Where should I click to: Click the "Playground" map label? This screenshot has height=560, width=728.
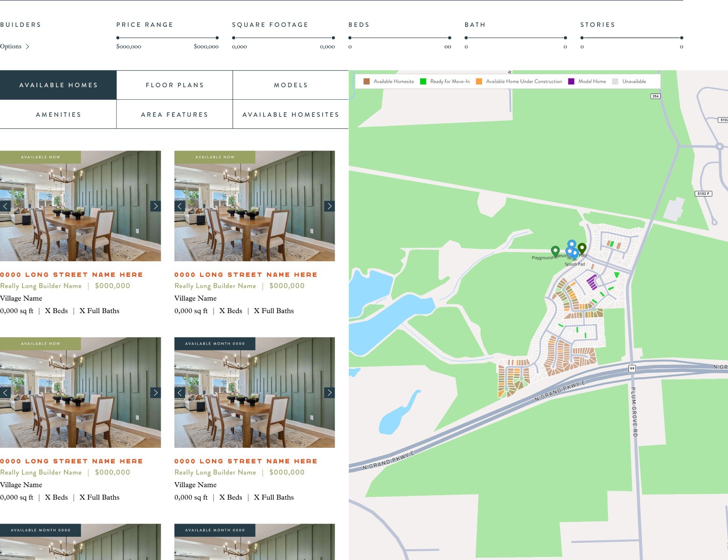point(542,258)
